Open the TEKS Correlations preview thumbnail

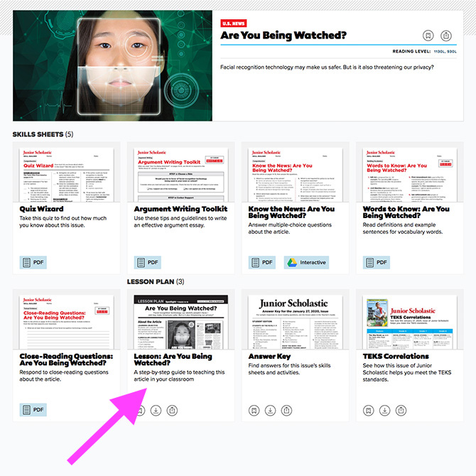pyautogui.click(x=410, y=322)
